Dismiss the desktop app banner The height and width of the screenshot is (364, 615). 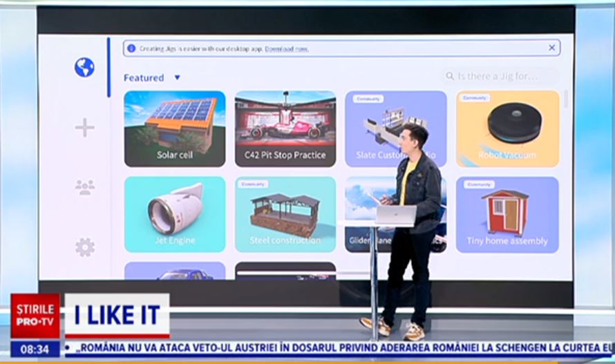coord(551,48)
